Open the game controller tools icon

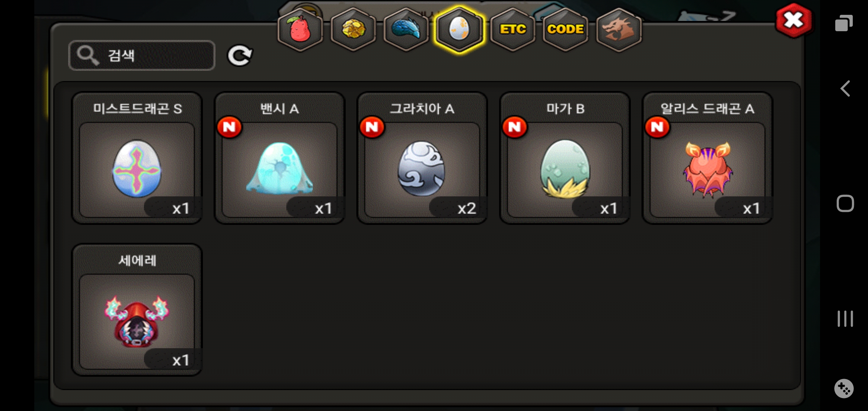click(844, 389)
